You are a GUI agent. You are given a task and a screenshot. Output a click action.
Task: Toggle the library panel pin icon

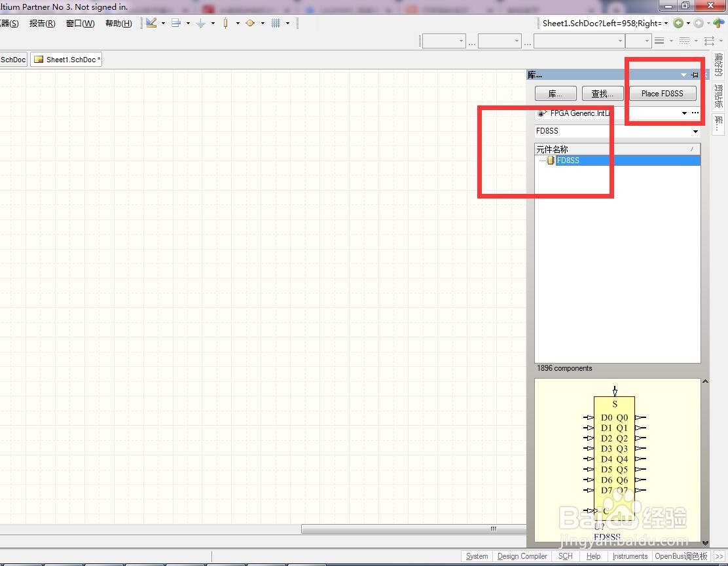click(x=695, y=75)
